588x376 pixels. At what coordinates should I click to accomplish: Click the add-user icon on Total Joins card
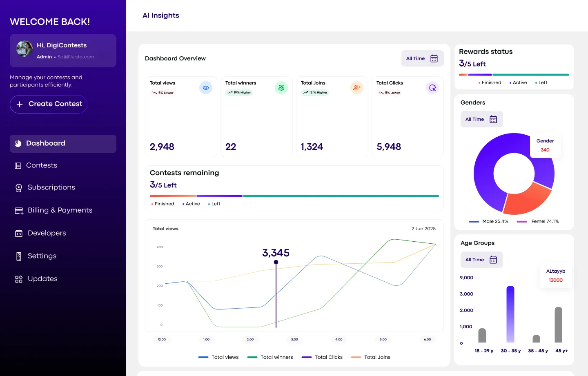[x=357, y=88]
